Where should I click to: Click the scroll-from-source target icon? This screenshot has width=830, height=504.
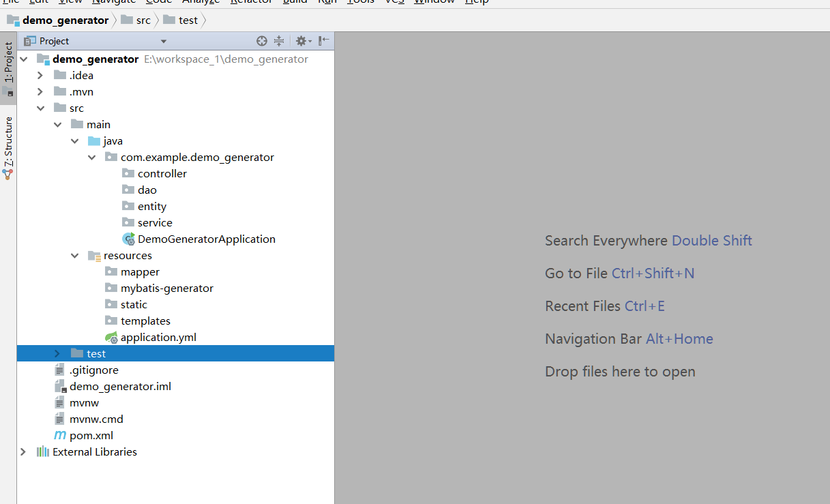pos(262,41)
